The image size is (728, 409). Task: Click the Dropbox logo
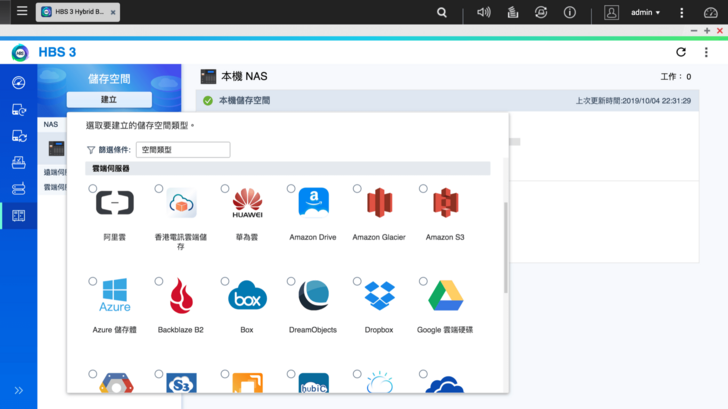[379, 295]
